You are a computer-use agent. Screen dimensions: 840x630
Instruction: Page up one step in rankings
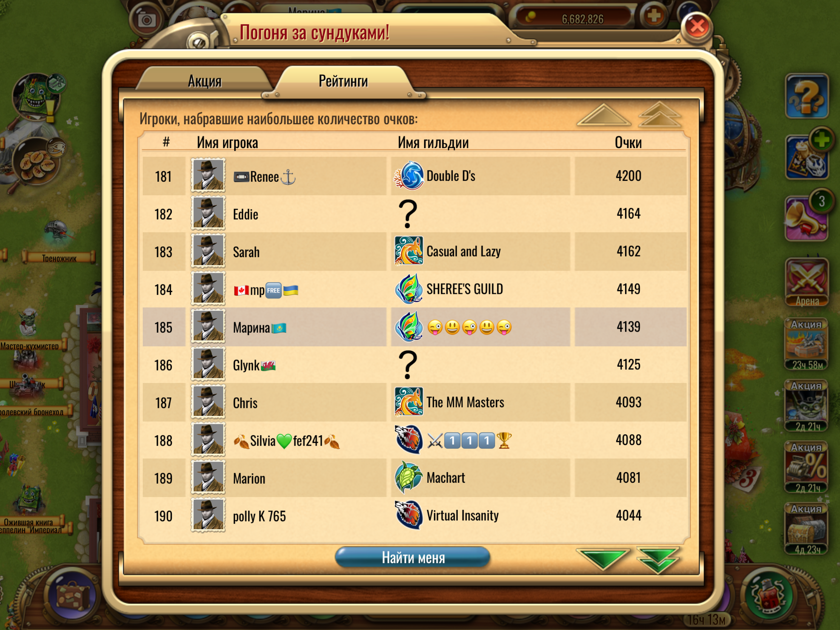604,115
